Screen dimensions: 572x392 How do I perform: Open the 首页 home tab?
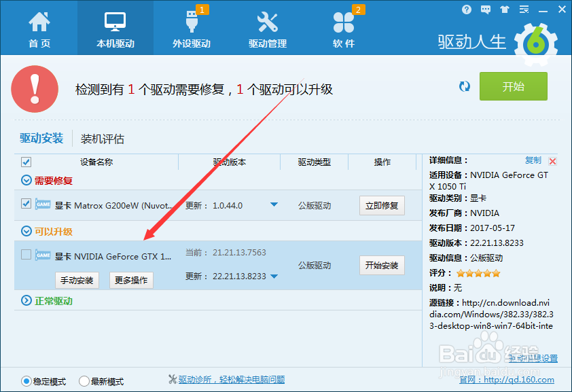[39, 29]
